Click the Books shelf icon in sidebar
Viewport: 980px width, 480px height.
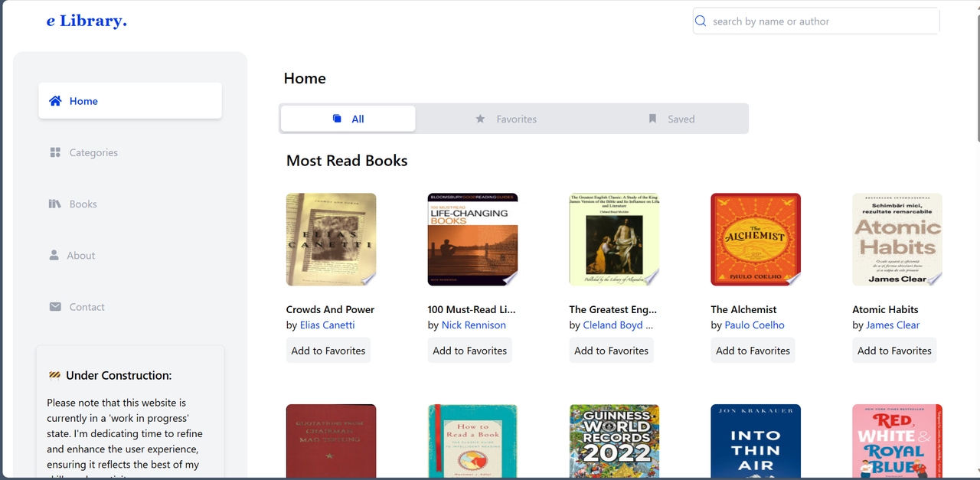(x=55, y=204)
